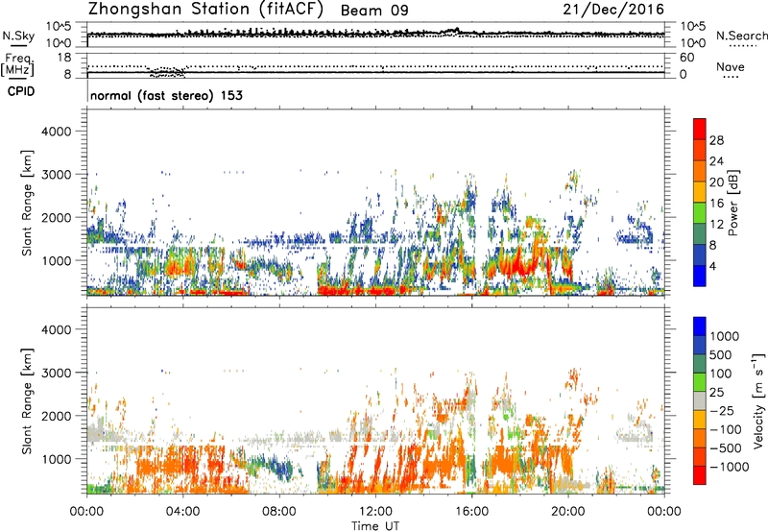Click the 'N.Search' legend label
Image resolution: width=768 pixels, height=532 pixels.
click(x=741, y=36)
